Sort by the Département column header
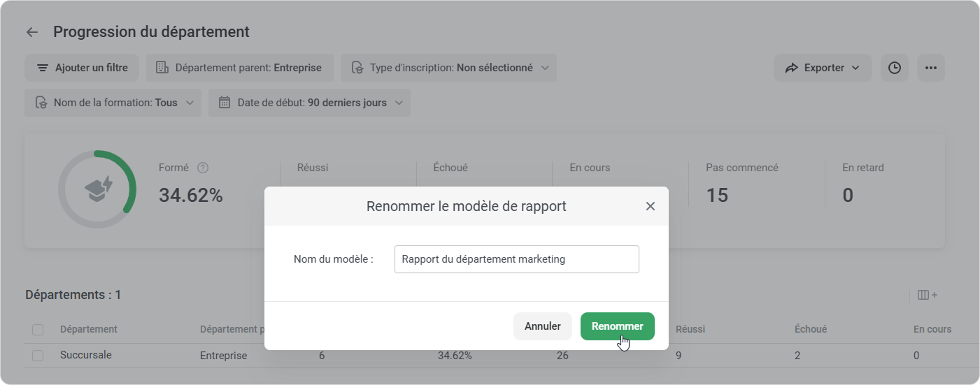 tap(89, 329)
